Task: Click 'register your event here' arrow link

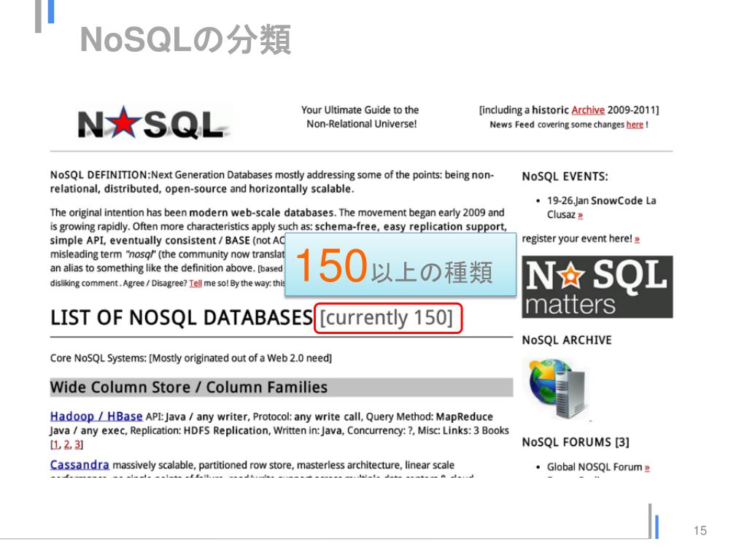Action: pyautogui.click(x=637, y=239)
